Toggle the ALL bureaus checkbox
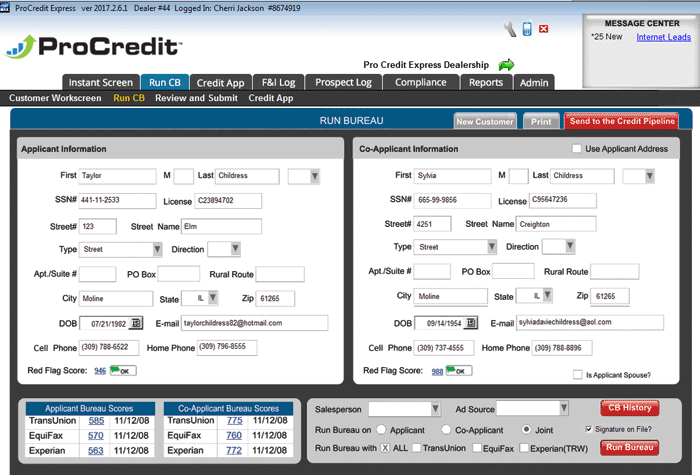700x476 pixels. 385,448
